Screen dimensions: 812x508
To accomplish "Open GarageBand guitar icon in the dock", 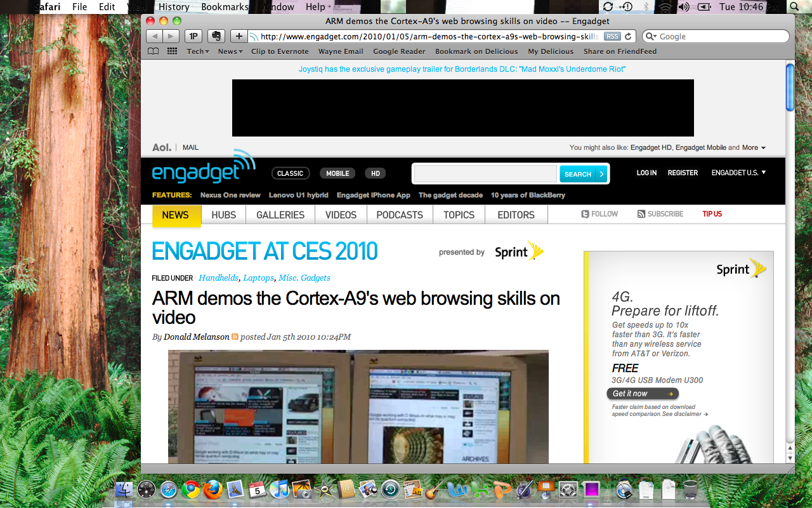I will [x=435, y=490].
